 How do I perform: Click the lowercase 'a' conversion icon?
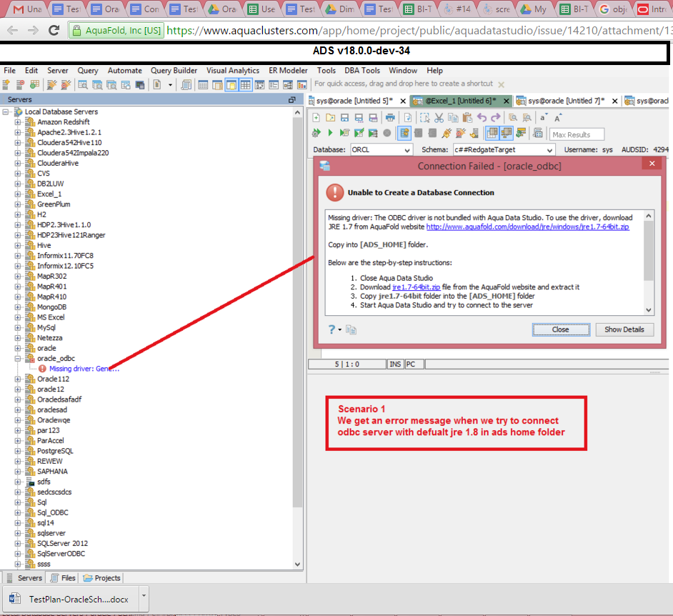click(544, 118)
